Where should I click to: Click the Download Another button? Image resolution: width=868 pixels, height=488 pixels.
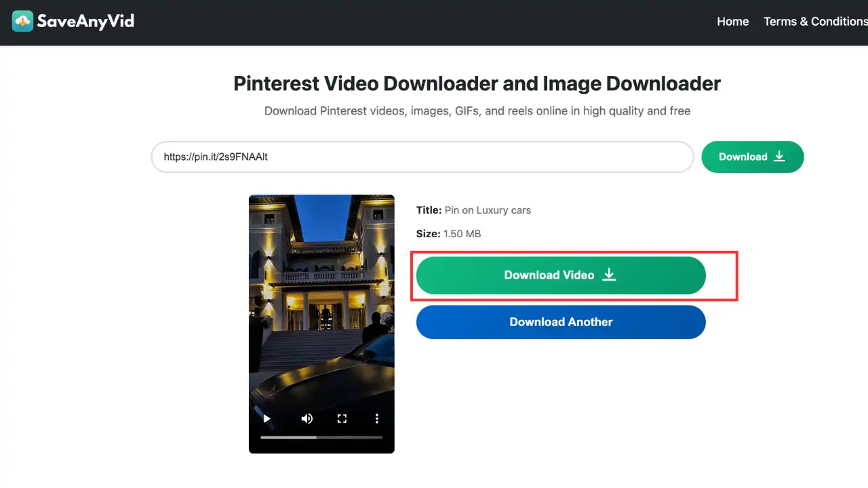pyautogui.click(x=561, y=322)
